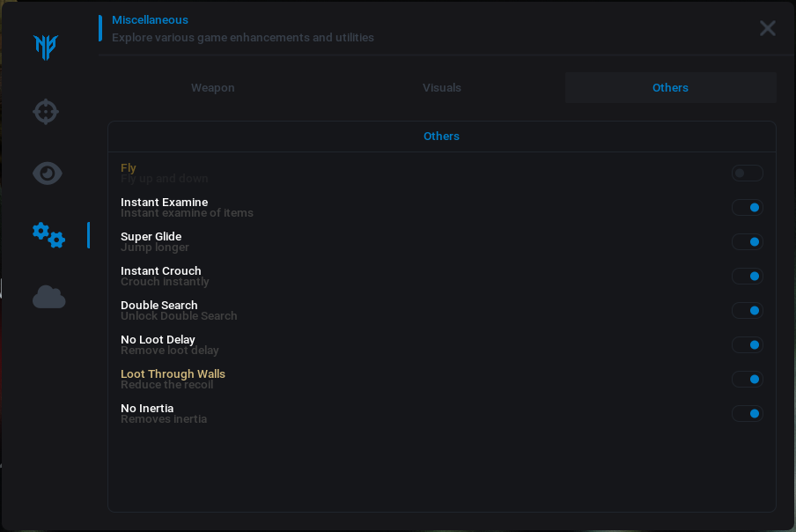Enable the Fly toggle
The width and height of the screenshot is (796, 532).
coord(747,174)
